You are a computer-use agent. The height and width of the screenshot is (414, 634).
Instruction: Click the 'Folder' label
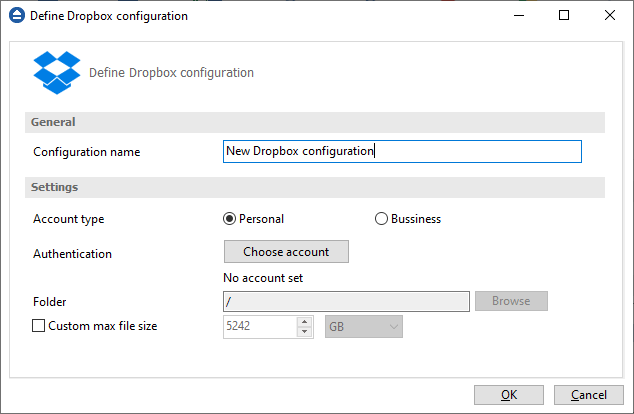49,302
